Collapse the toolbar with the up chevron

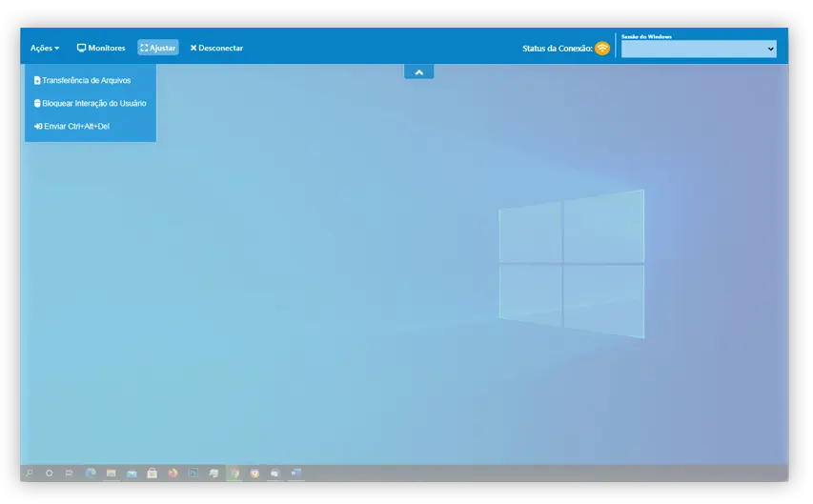(x=419, y=72)
